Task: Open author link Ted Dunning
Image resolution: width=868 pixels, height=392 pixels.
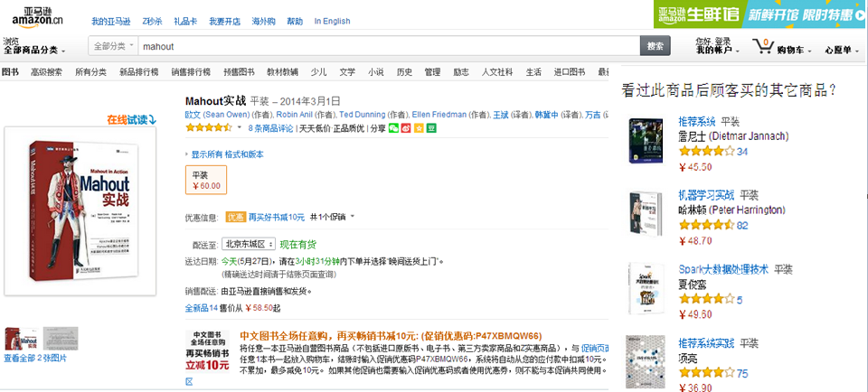Action: [362, 115]
